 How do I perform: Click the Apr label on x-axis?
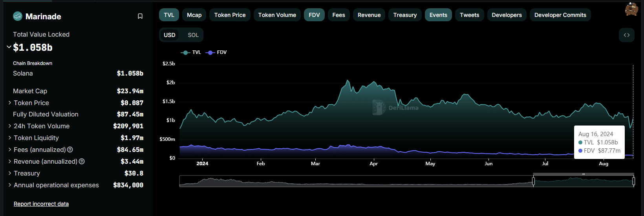click(x=373, y=163)
